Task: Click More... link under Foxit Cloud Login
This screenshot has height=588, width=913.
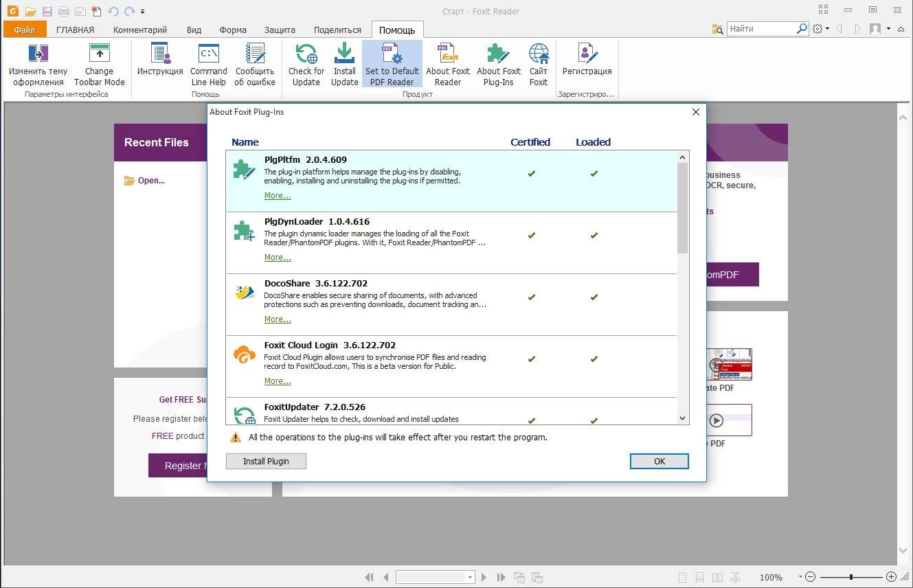Action: point(278,381)
